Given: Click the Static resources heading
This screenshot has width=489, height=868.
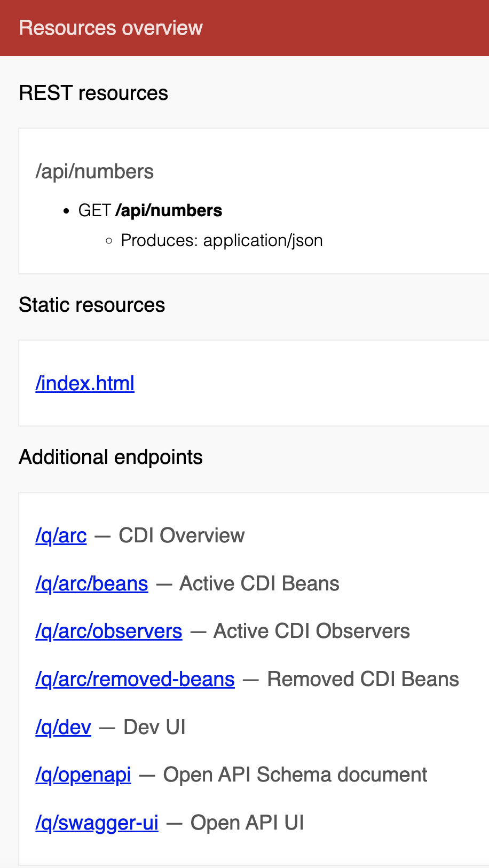Looking at the screenshot, I should click(91, 305).
